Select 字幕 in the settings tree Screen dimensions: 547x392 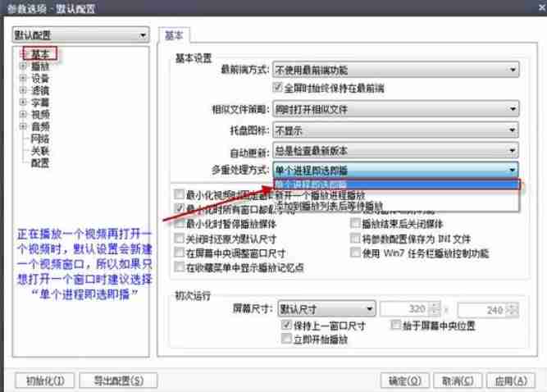coord(40,103)
